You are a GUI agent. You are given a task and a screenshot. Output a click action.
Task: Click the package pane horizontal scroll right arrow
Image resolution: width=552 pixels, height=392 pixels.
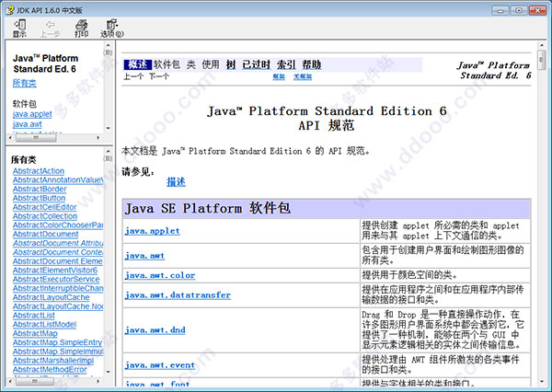tap(98, 138)
